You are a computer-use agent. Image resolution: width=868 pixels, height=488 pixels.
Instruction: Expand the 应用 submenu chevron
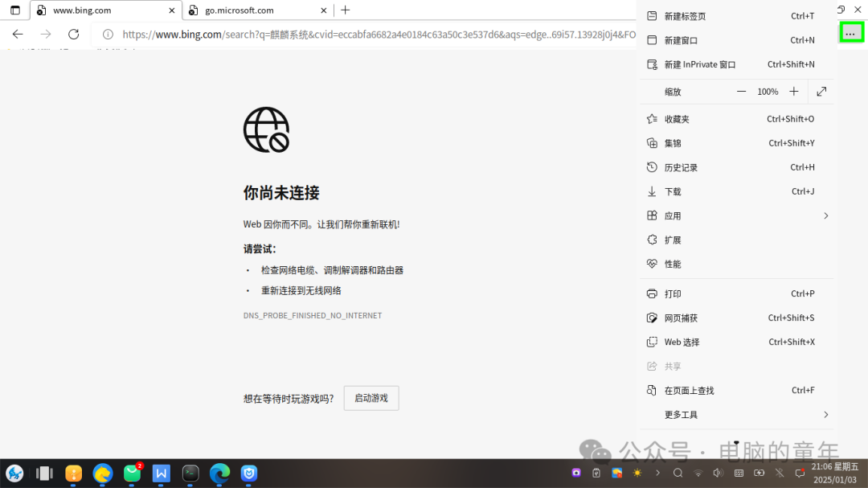coord(825,215)
